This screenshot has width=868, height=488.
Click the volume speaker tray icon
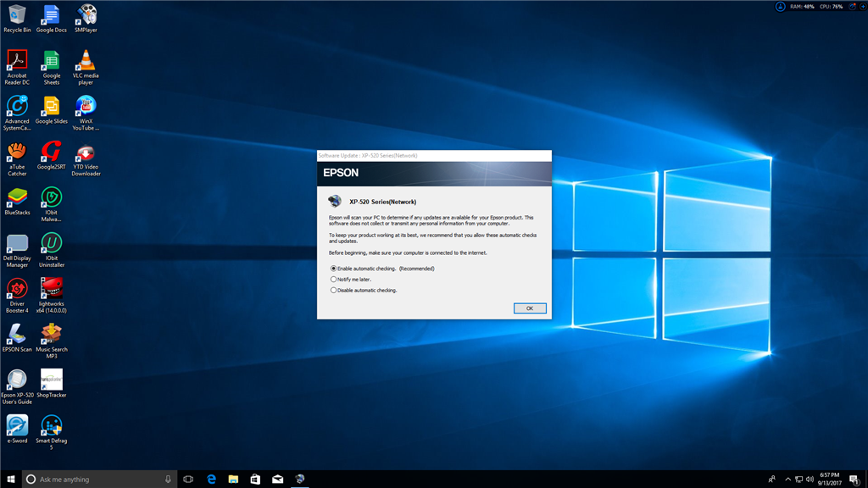point(810,480)
